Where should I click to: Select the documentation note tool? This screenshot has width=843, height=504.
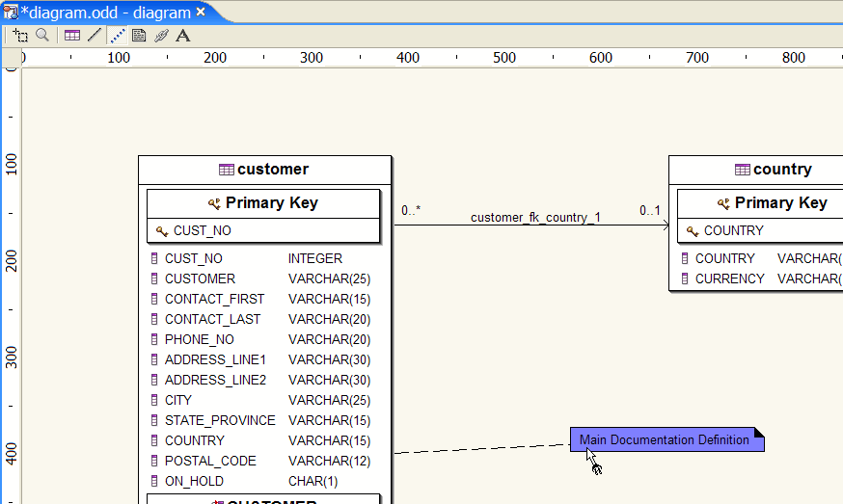tap(139, 36)
